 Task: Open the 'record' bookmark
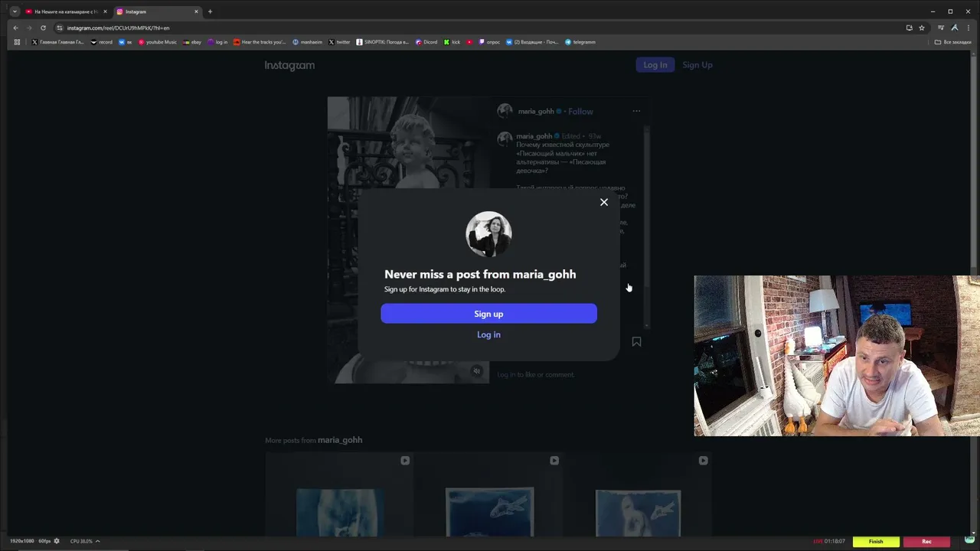pyautogui.click(x=101, y=42)
